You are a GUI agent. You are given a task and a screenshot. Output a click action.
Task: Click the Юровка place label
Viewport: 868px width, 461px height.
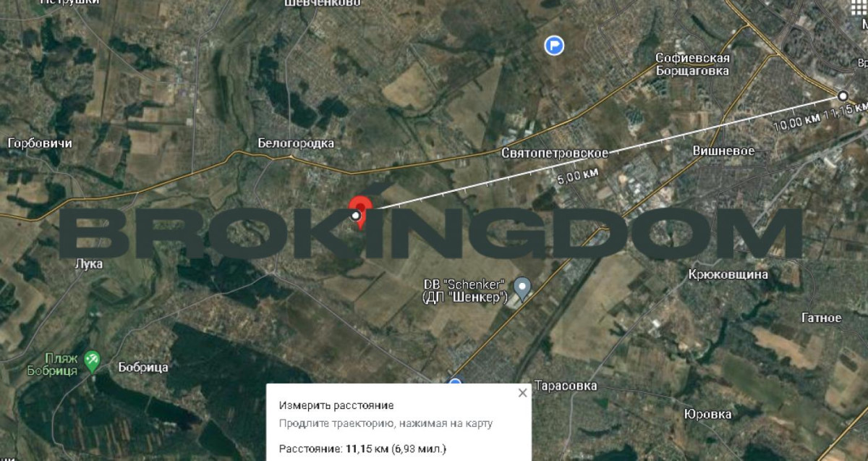pyautogui.click(x=707, y=414)
